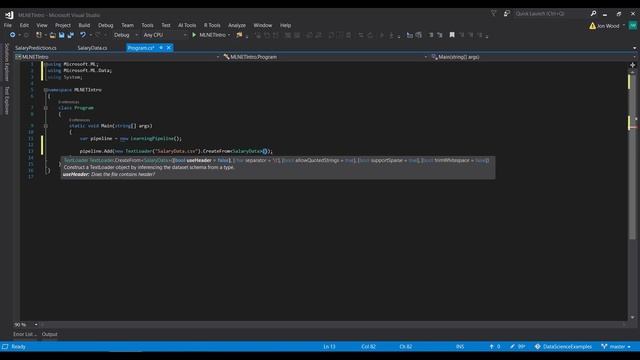The height and width of the screenshot is (360, 640).
Task: Collapse the namespace MLNETIntro block
Action: point(46,90)
